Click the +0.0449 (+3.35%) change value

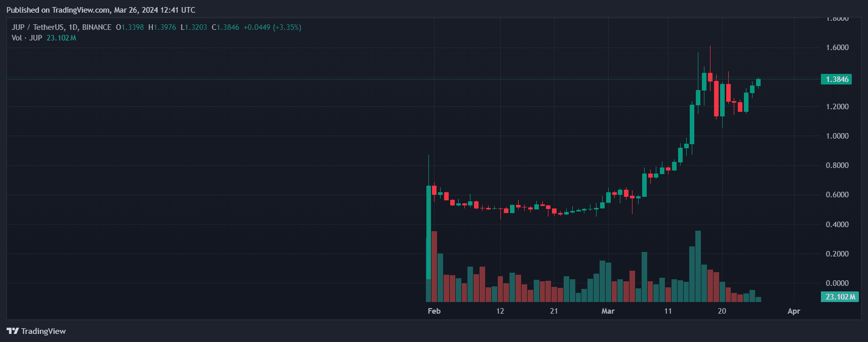(x=272, y=27)
